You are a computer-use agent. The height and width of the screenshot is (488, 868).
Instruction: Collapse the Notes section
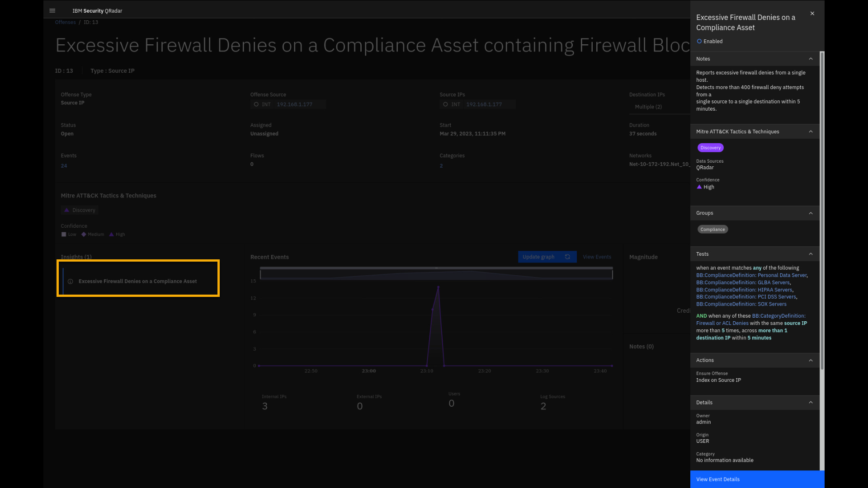pyautogui.click(x=811, y=59)
